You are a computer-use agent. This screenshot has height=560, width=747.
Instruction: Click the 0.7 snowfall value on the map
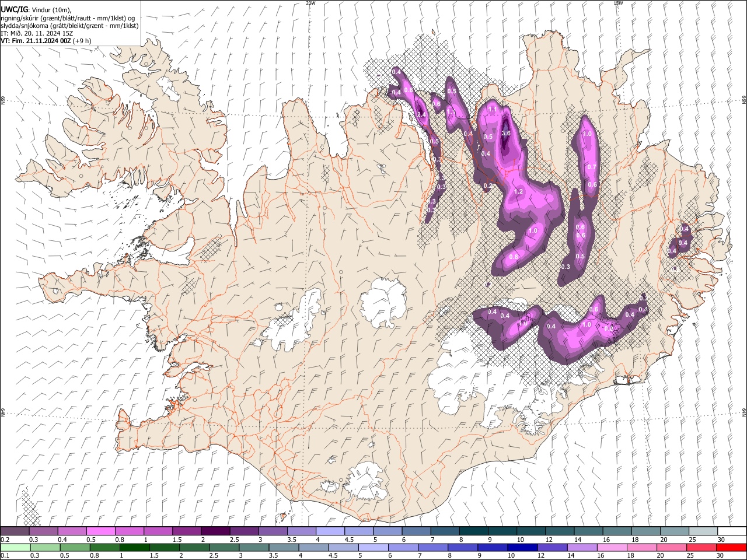click(591, 167)
